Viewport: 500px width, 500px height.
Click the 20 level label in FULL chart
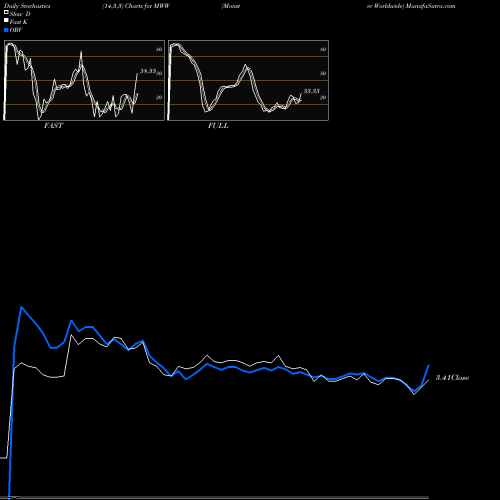[x=323, y=97]
